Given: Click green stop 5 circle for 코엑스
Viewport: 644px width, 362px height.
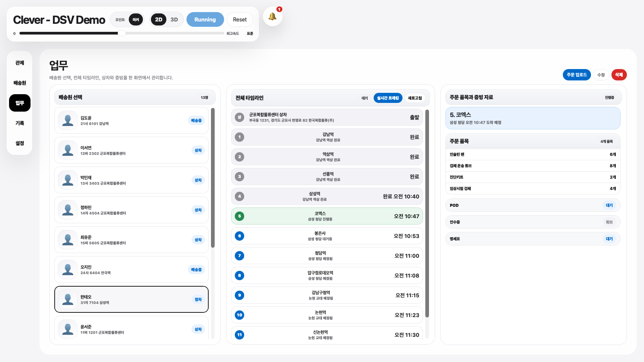Looking at the screenshot, I should click(x=239, y=216).
